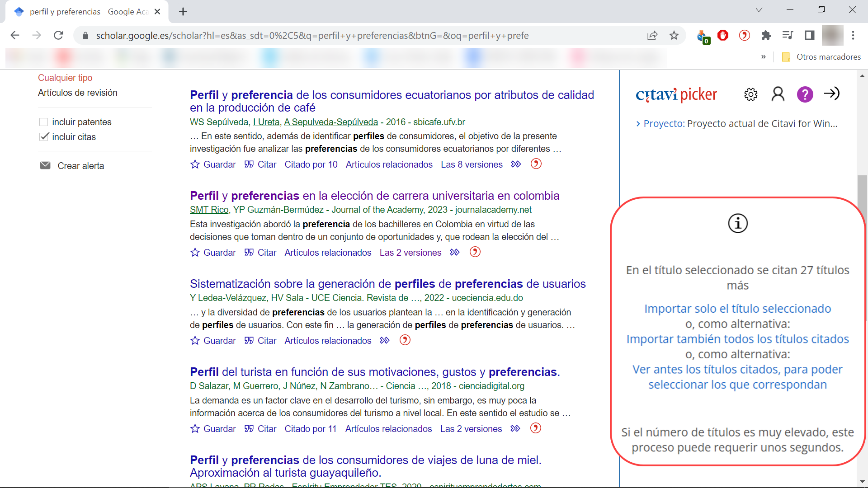This screenshot has height=488, width=868.
Task: Open Extensions puzzle piece menu
Action: pyautogui.click(x=766, y=35)
